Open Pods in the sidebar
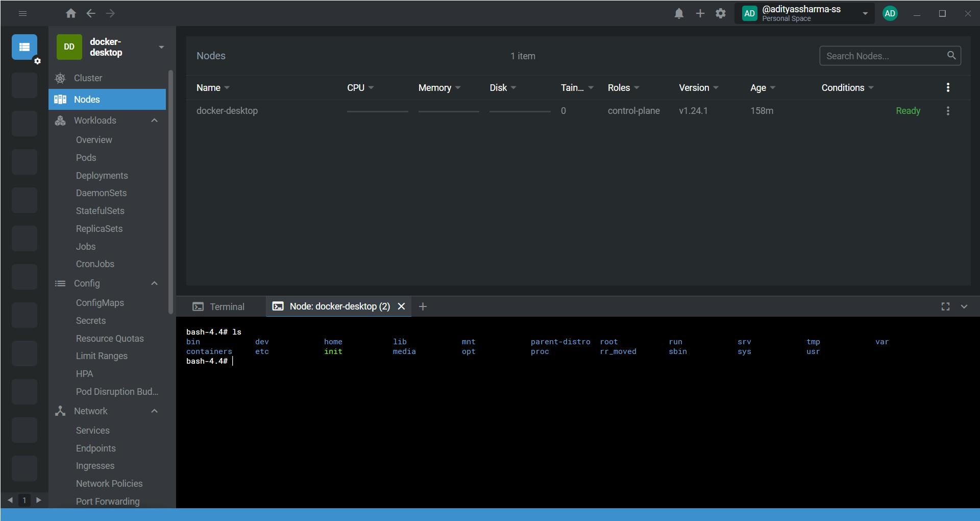This screenshot has width=980, height=521. [86, 158]
